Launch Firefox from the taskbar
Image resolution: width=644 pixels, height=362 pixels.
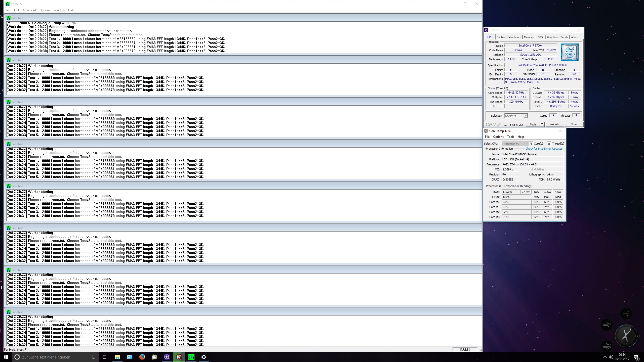coord(142,357)
